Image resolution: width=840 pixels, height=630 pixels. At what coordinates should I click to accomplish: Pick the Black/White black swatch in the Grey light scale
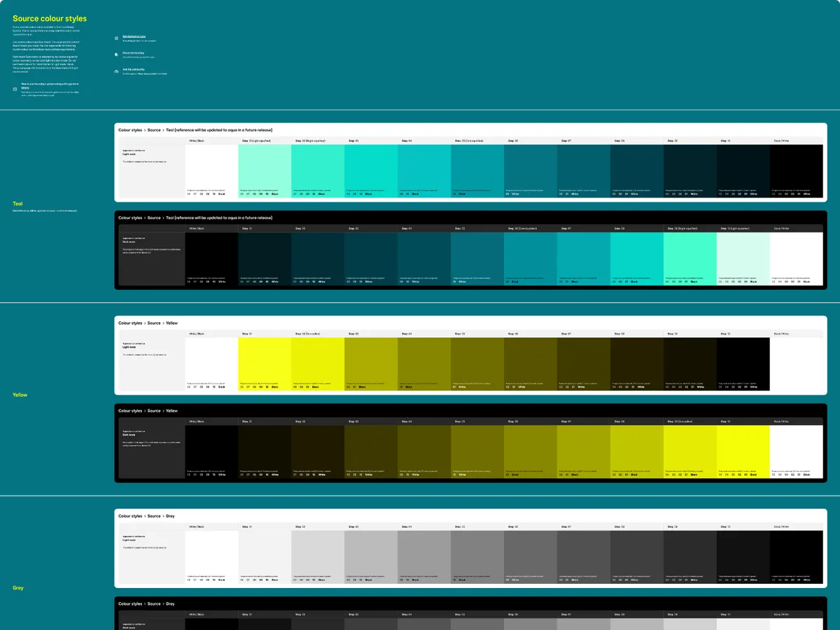pyautogui.click(x=797, y=556)
